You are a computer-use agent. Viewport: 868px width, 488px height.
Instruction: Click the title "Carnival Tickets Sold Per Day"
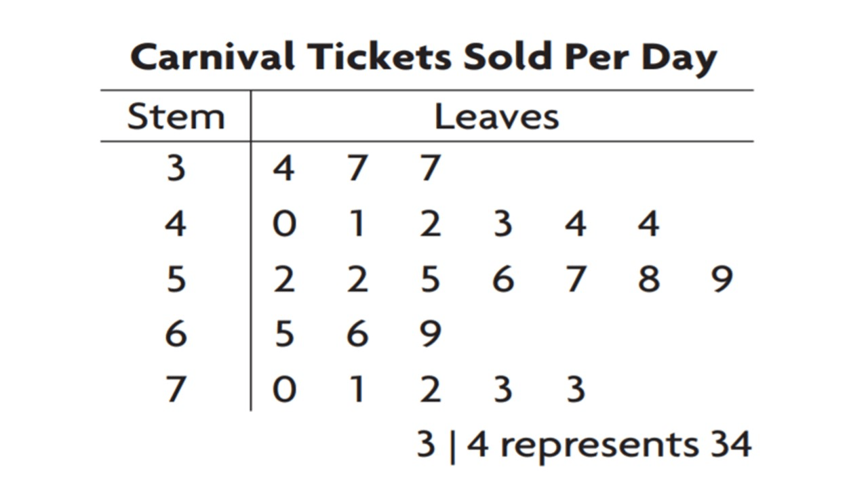pyautogui.click(x=423, y=58)
